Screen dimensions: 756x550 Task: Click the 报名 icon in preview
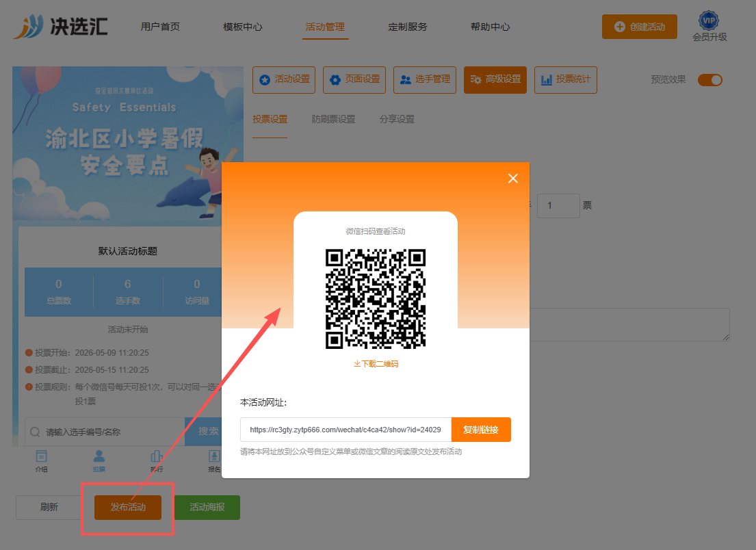213,461
